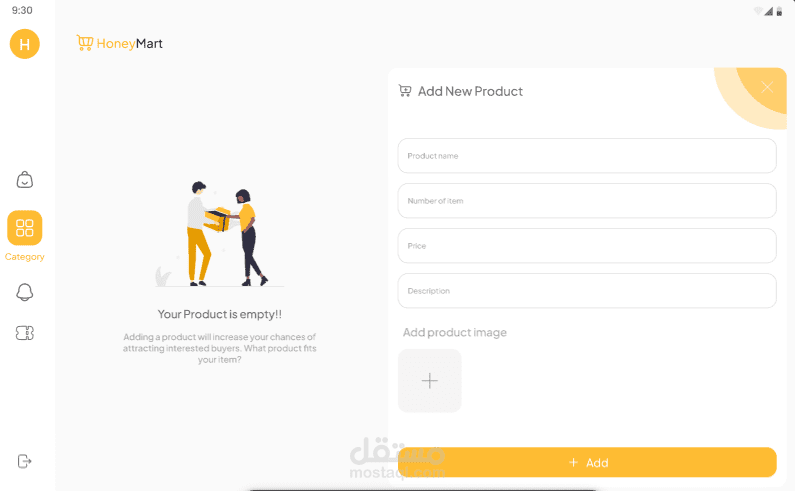Click into the Price field

pyautogui.click(x=587, y=246)
